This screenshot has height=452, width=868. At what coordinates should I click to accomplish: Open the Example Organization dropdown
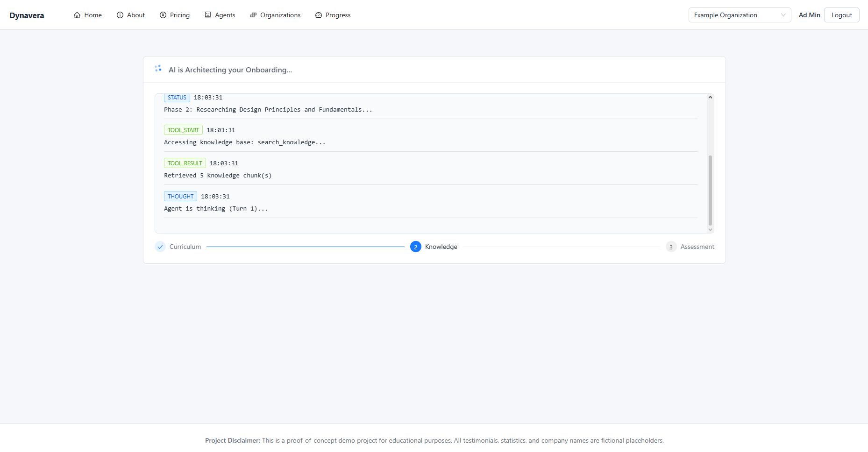740,15
